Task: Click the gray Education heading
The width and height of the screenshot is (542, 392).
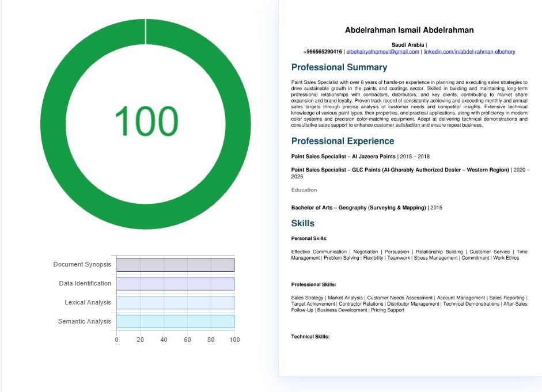Action: coord(304,190)
